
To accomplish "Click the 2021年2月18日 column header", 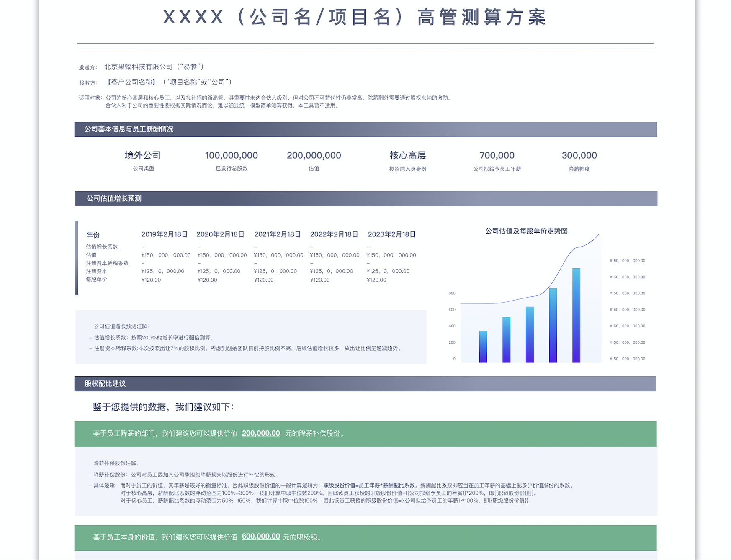I will coord(278,234).
